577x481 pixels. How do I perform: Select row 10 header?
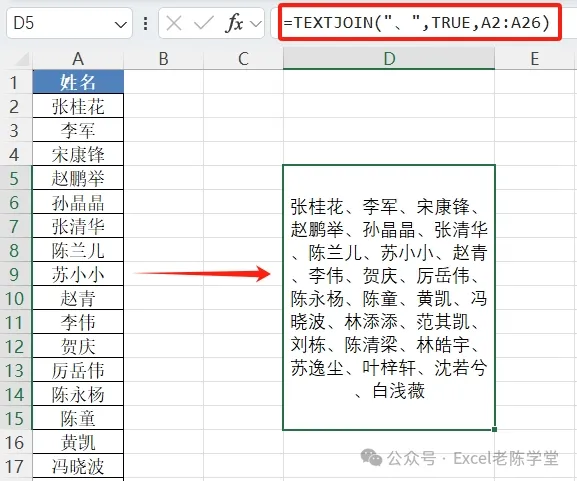pyautogui.click(x=16, y=298)
